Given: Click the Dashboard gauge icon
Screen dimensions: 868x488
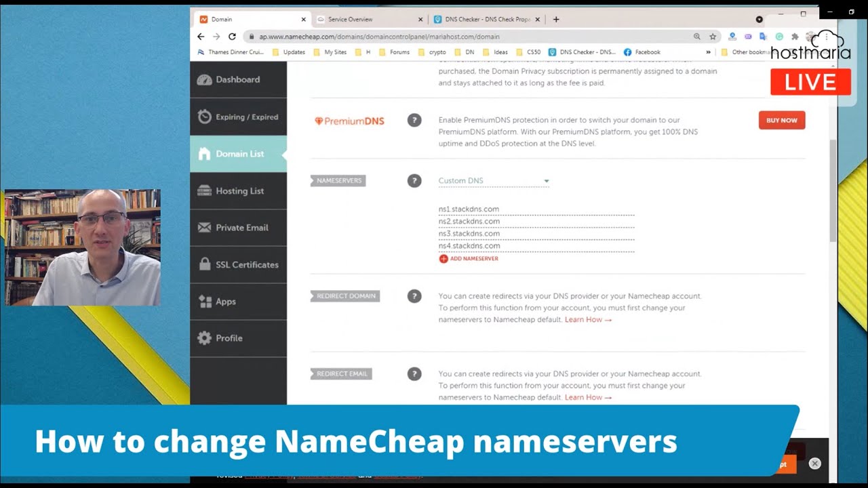Looking at the screenshot, I should point(204,80).
